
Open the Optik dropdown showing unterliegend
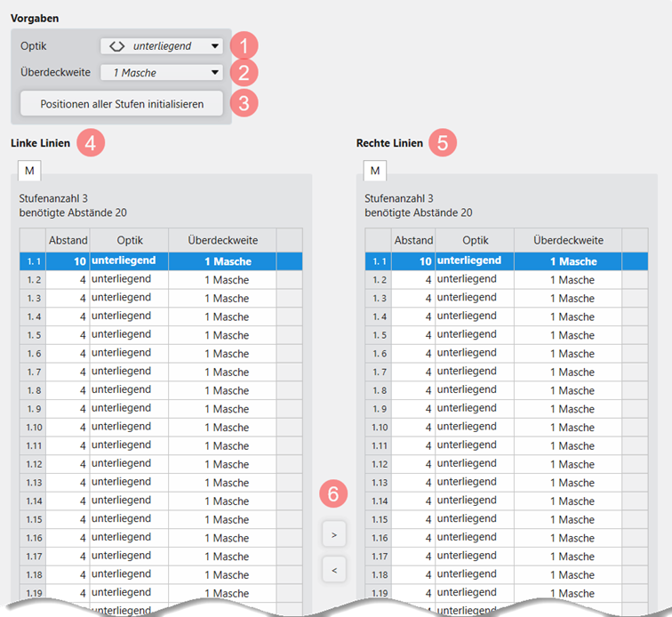[161, 46]
